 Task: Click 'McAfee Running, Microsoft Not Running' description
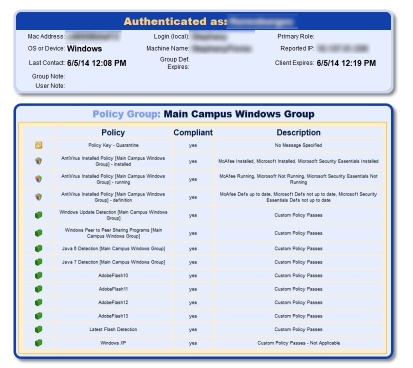[x=298, y=179]
